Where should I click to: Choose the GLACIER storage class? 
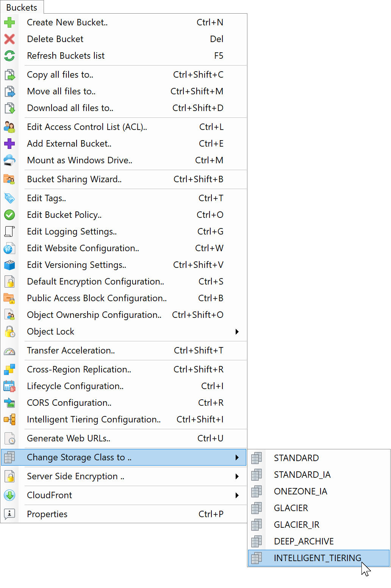319,508
